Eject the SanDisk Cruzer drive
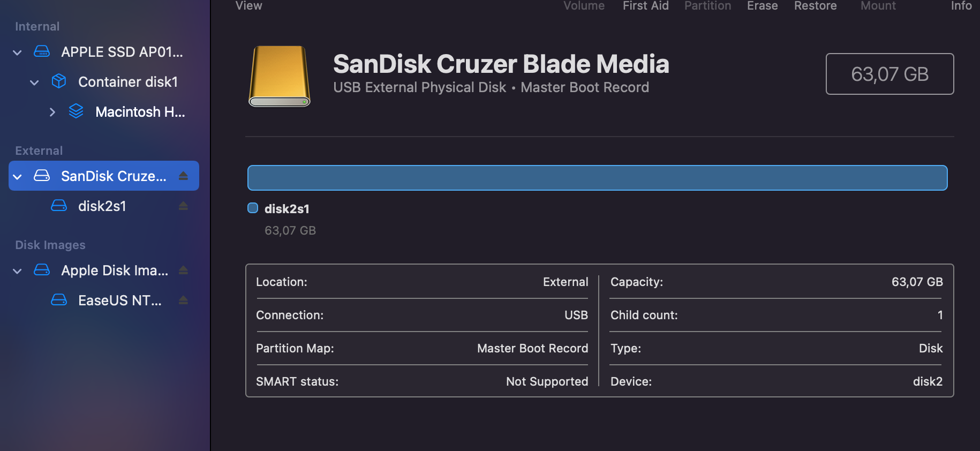 pos(183,176)
